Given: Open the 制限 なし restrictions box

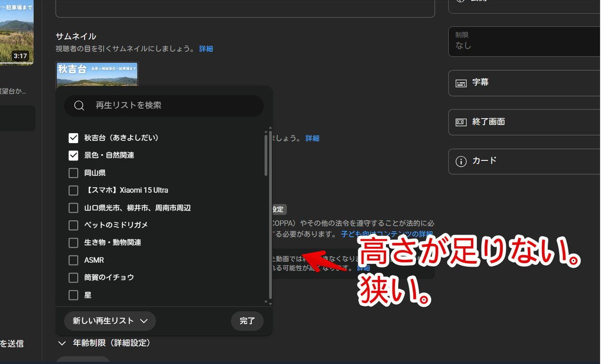Looking at the screenshot, I should tap(524, 41).
